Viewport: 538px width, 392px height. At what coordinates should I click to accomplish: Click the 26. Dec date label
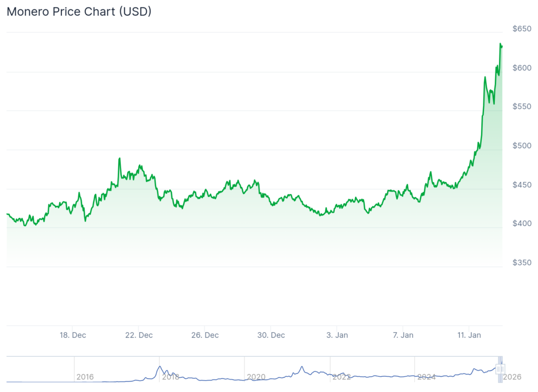205,335
